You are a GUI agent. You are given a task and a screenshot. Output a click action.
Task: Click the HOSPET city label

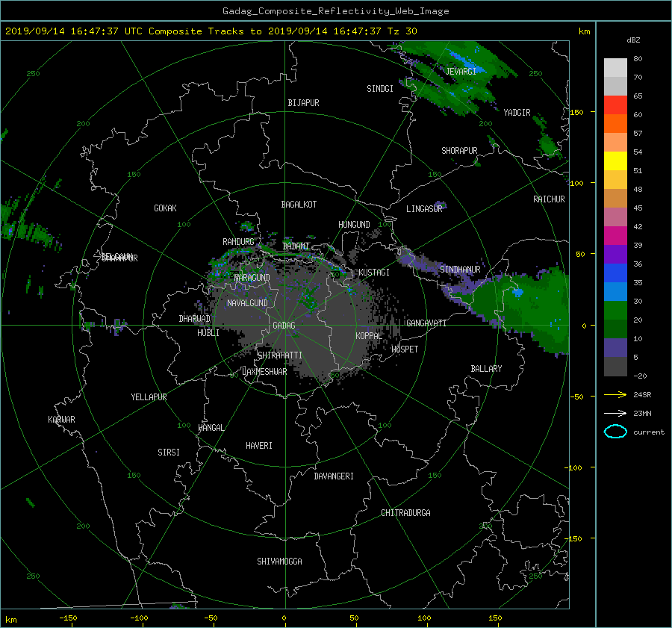pos(405,349)
